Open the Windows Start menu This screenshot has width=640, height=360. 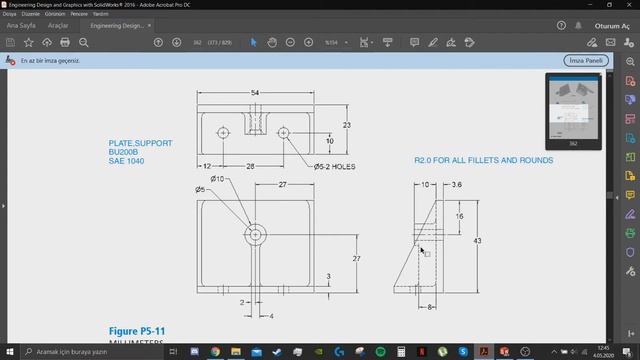(x=9, y=351)
